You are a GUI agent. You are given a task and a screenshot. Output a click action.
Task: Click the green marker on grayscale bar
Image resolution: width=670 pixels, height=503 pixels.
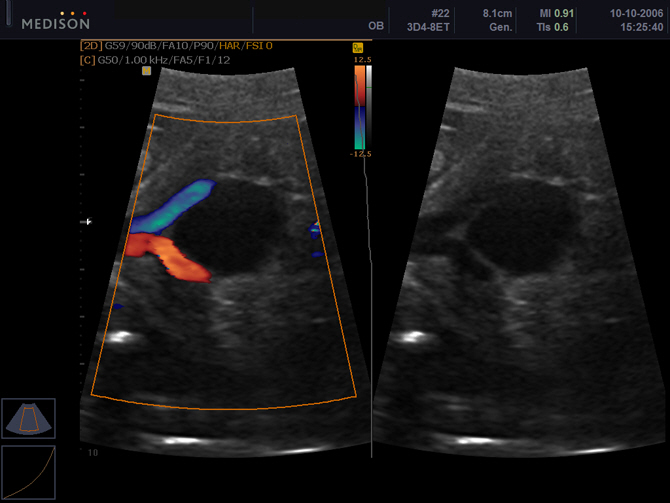click(x=369, y=88)
